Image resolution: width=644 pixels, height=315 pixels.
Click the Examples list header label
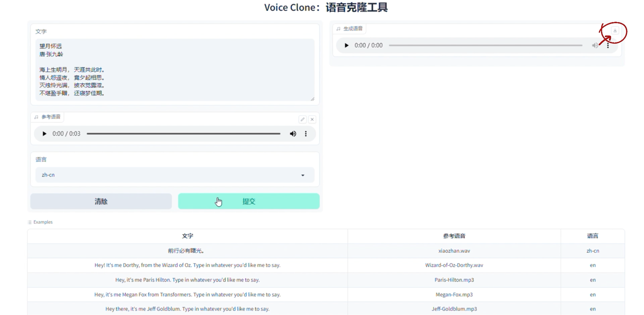[43, 222]
